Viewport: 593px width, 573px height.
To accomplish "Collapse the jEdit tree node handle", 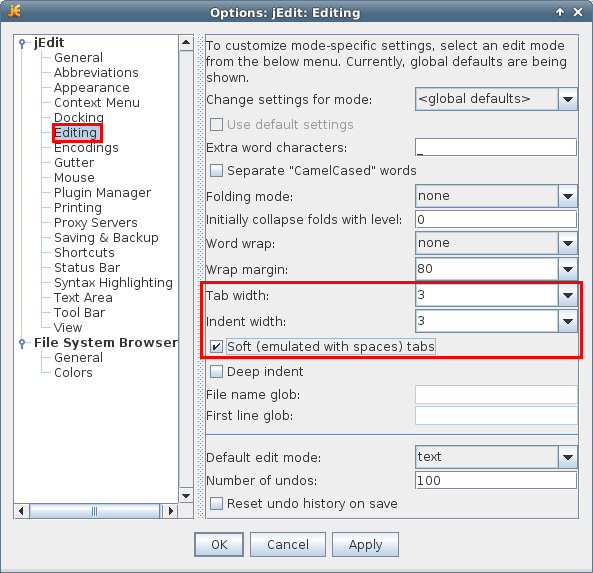I will tap(22, 43).
